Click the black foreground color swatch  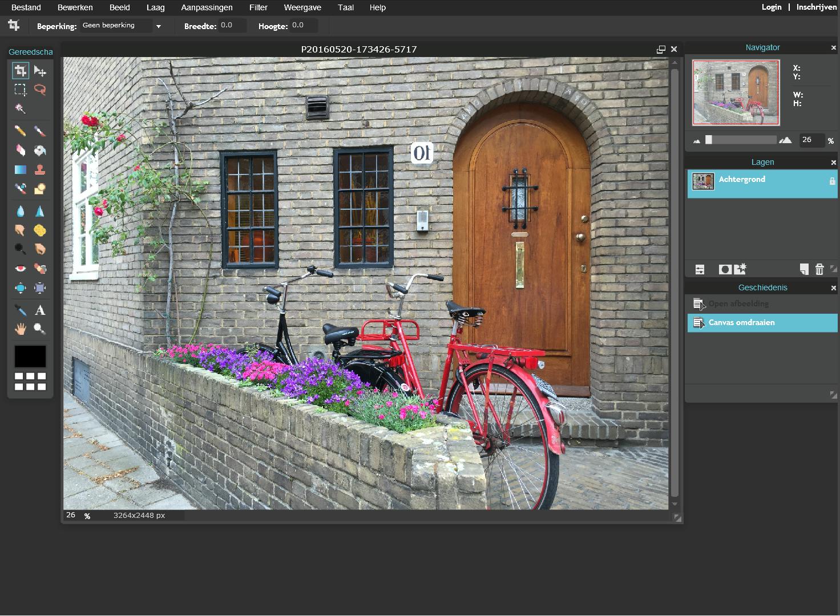(30, 356)
